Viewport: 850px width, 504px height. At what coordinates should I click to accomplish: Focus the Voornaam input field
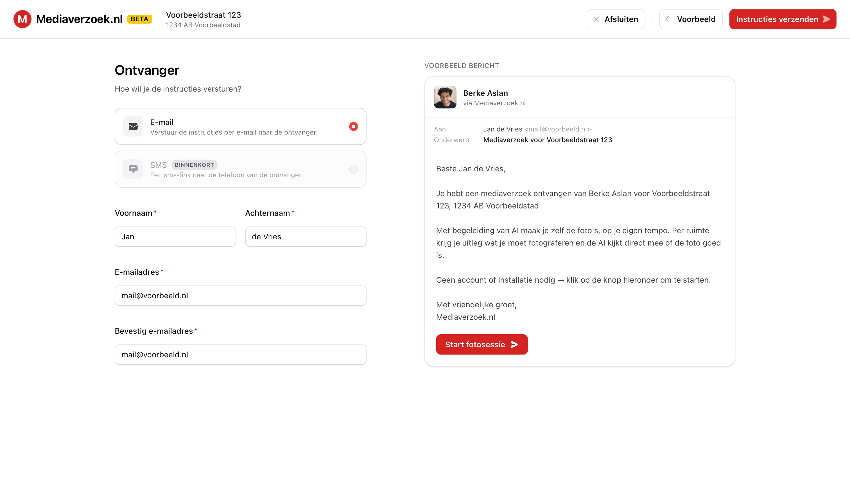tap(175, 236)
